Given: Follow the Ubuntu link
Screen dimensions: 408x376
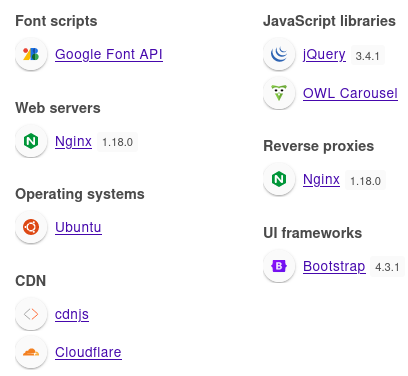Looking at the screenshot, I should coord(78,227).
